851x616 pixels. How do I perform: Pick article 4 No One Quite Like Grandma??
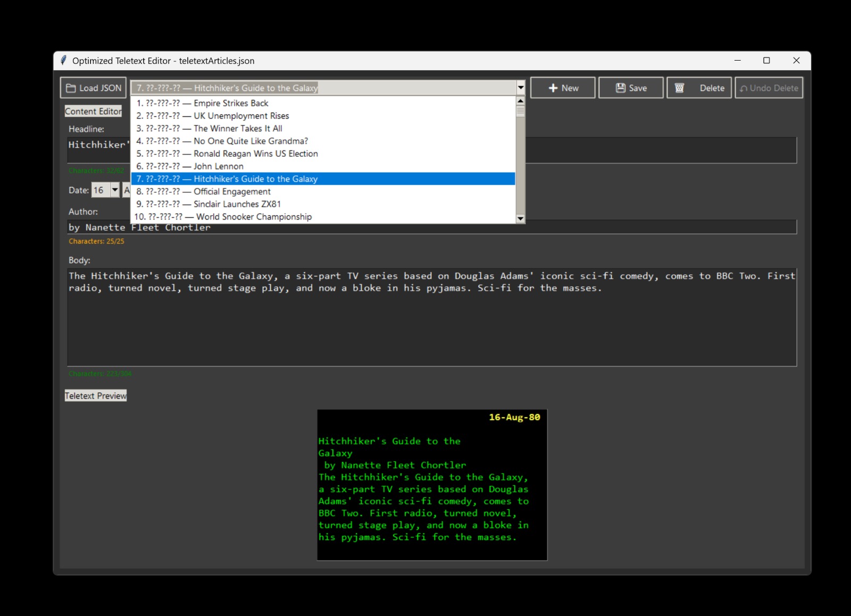(x=323, y=141)
